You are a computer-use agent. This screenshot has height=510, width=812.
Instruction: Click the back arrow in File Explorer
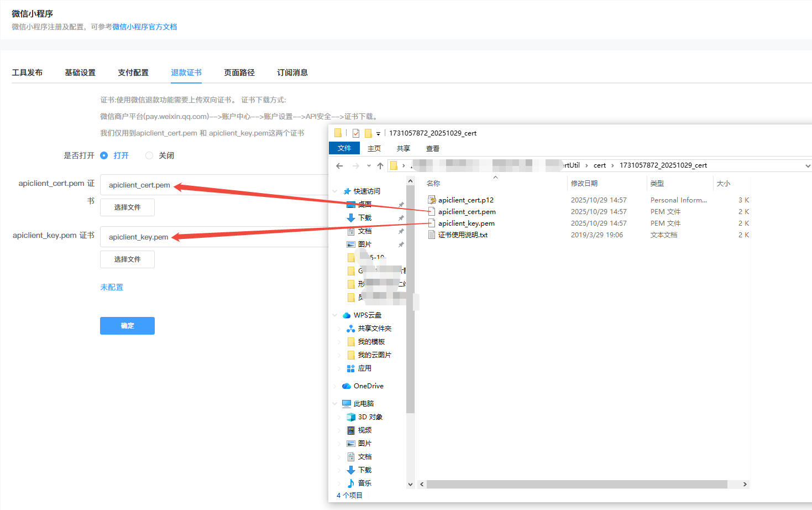coord(339,166)
